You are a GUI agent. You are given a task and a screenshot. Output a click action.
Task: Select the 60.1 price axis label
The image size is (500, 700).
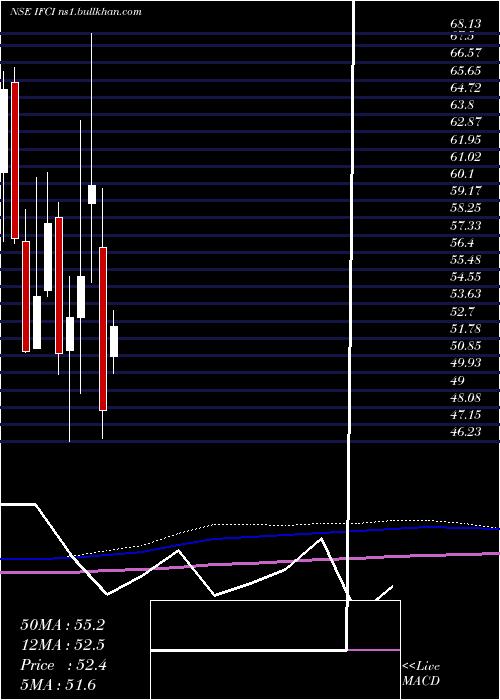pyautogui.click(x=462, y=174)
